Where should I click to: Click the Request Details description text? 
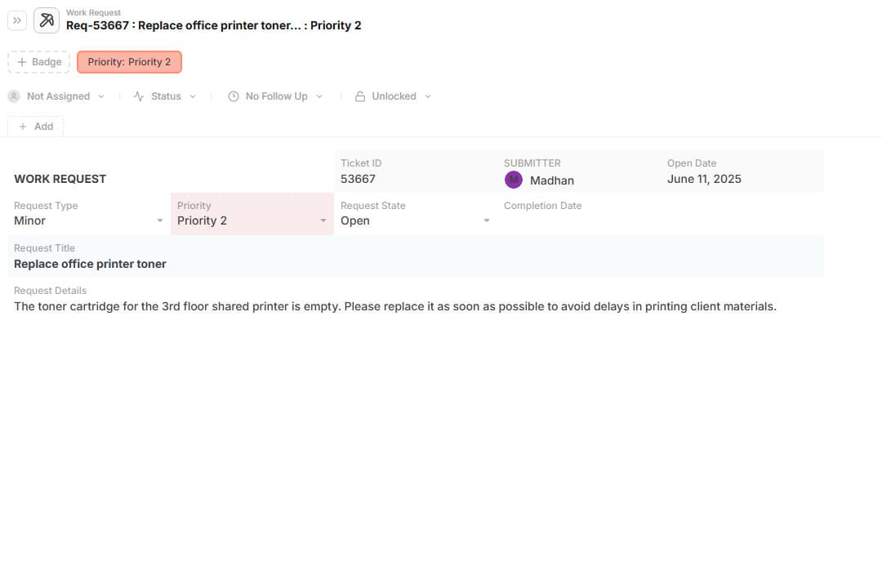pyautogui.click(x=394, y=306)
